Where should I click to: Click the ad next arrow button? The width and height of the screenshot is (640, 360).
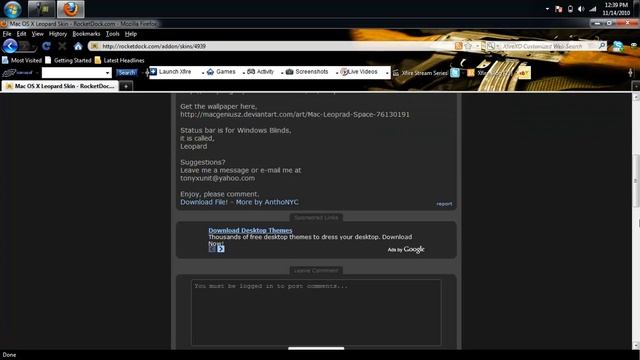click(x=221, y=249)
